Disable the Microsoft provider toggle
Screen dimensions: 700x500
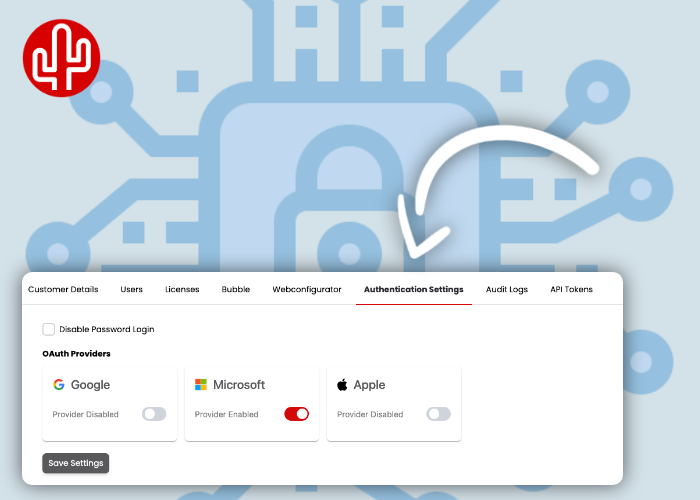pos(297,414)
